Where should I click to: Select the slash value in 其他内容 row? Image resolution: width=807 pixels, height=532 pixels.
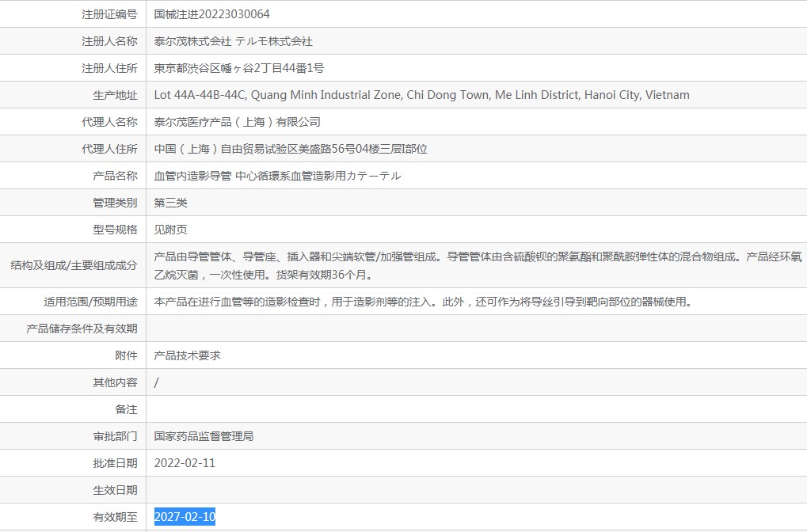(157, 382)
